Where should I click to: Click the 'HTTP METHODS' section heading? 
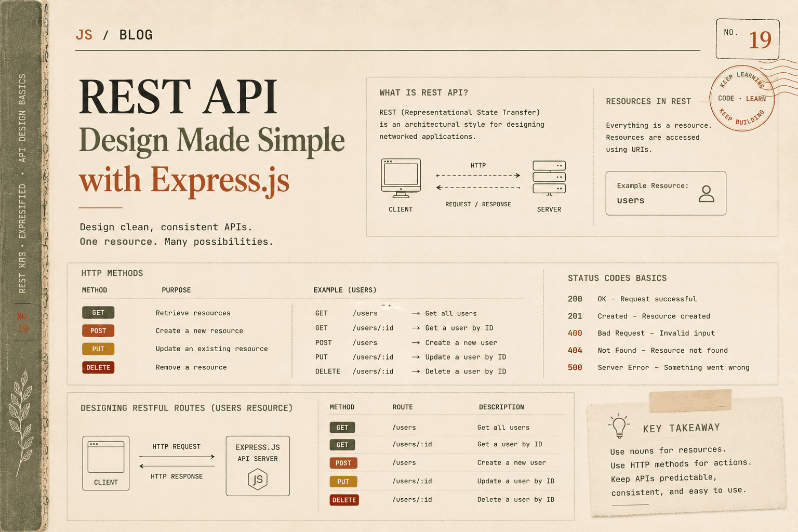click(x=112, y=273)
